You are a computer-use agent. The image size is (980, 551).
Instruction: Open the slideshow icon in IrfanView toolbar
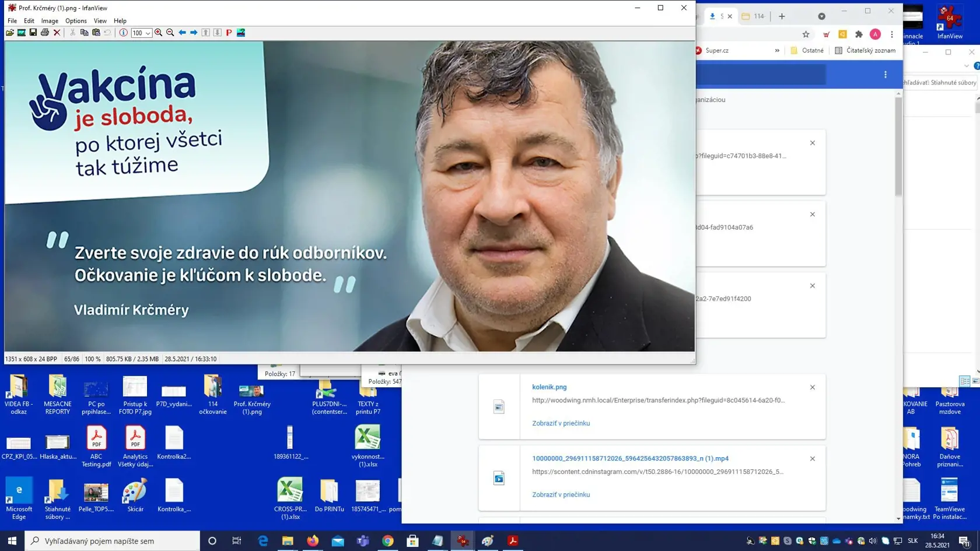[x=22, y=33]
